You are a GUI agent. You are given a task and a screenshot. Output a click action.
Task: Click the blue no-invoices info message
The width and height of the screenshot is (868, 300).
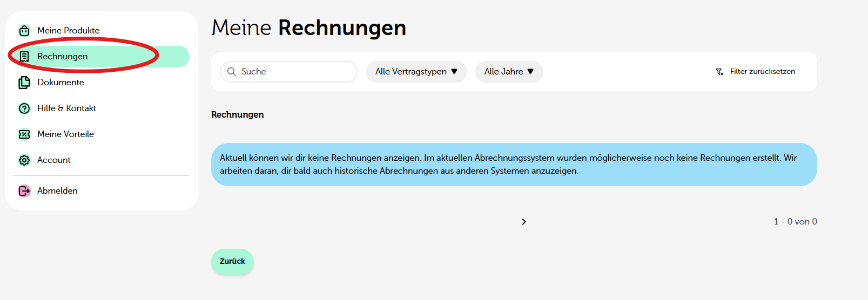[514, 165]
